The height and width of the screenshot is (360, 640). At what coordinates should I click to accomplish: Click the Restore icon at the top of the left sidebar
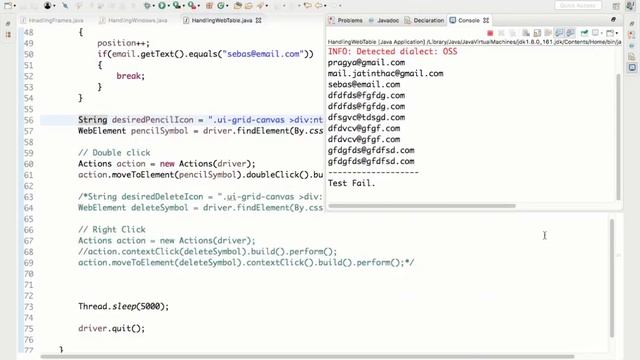pos(8,24)
